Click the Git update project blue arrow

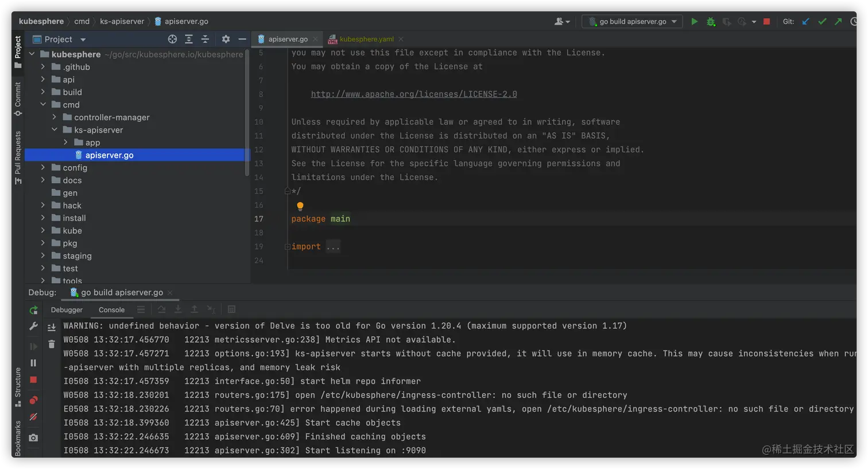point(805,22)
